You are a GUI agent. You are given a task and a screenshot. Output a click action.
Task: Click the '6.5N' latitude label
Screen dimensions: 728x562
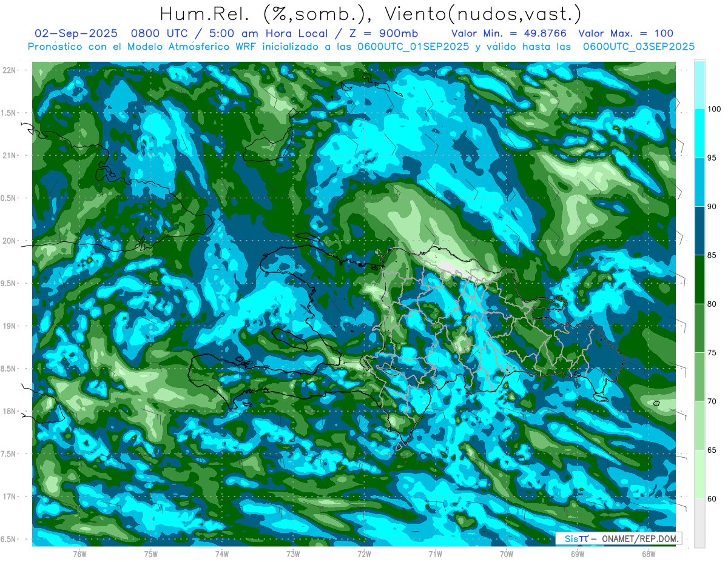pyautogui.click(x=8, y=540)
